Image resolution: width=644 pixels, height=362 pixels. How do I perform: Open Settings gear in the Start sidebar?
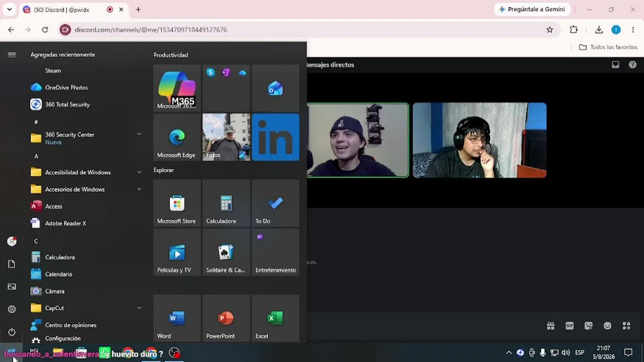tap(12, 309)
